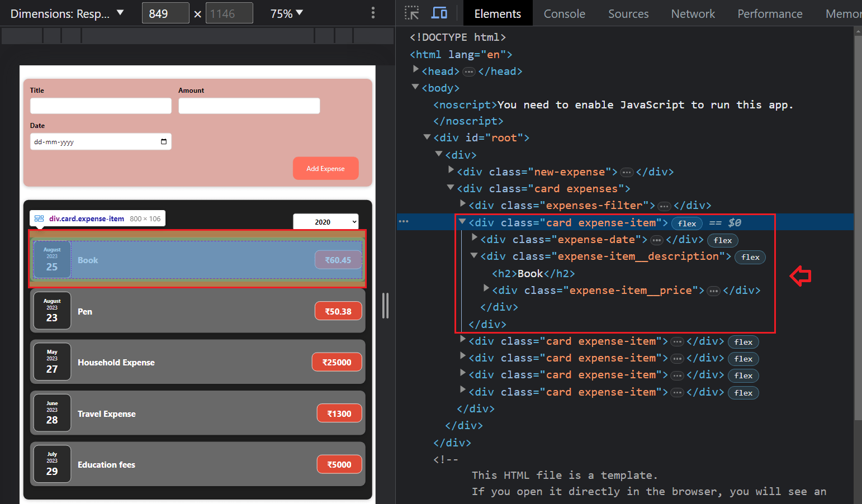Expand the head element in the DOM tree

point(416,71)
